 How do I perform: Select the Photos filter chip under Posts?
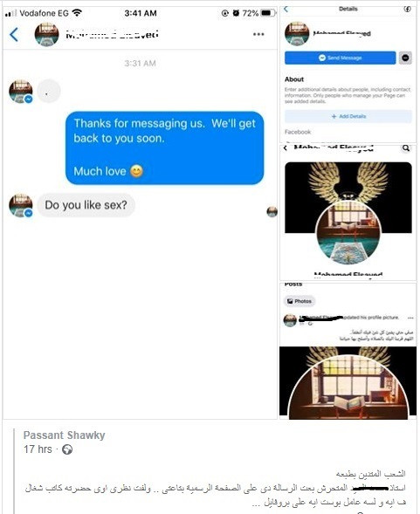click(x=300, y=301)
